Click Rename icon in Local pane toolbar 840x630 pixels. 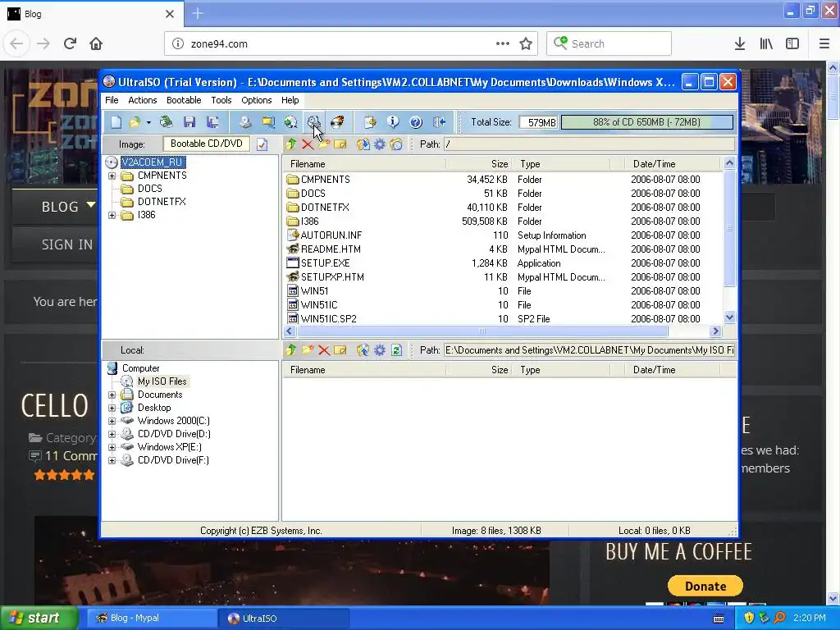pos(340,350)
